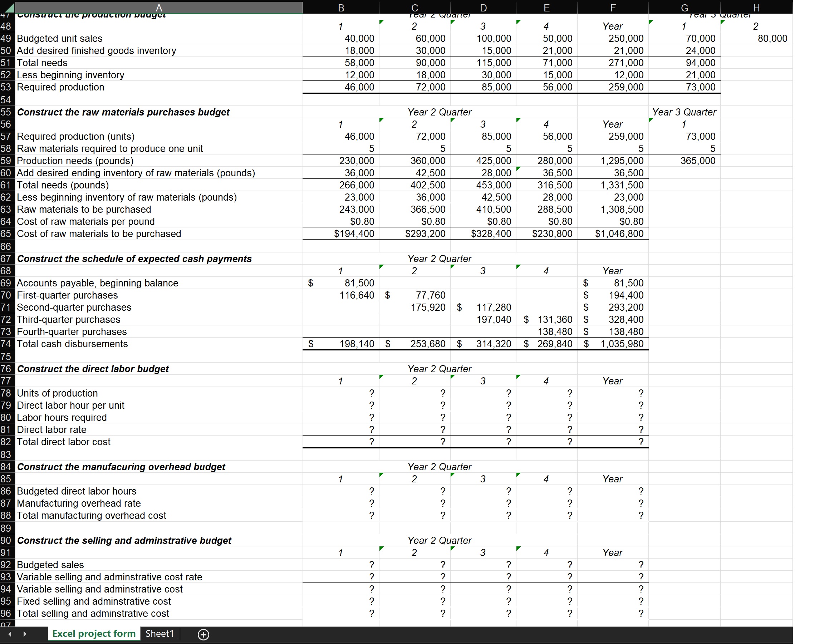This screenshot has height=644, width=824.
Task: Click the Manufacturing overhead rate label
Action: [x=79, y=503]
